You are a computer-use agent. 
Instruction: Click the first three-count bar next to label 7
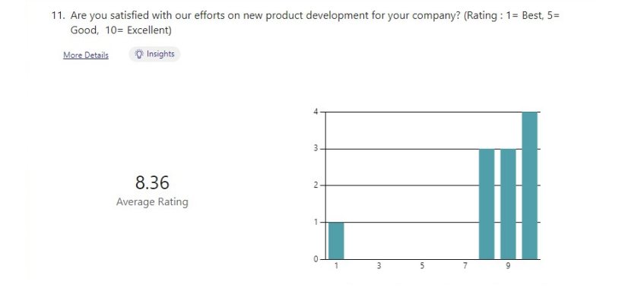pos(487,204)
